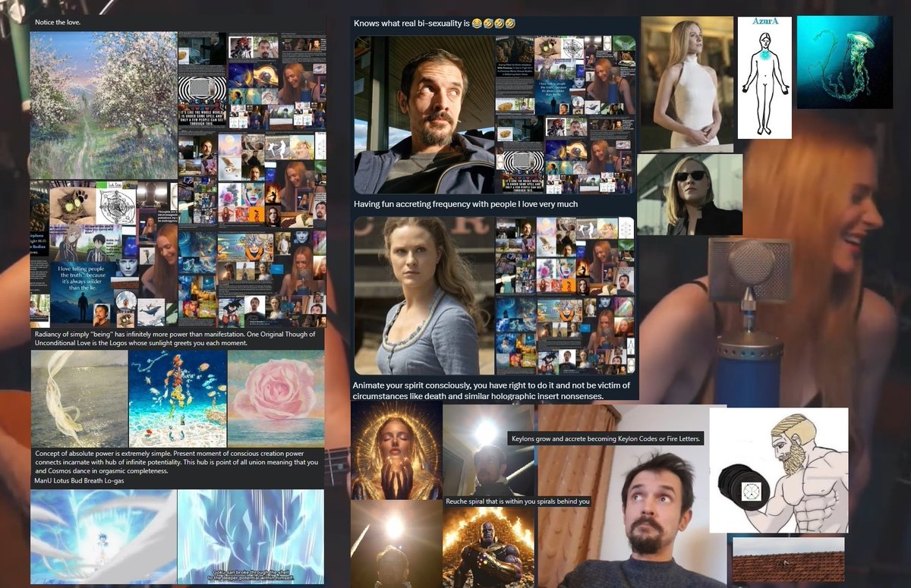The height and width of the screenshot is (588, 911).
Task: Select the white silk swirl over water image
Action: click(79, 398)
